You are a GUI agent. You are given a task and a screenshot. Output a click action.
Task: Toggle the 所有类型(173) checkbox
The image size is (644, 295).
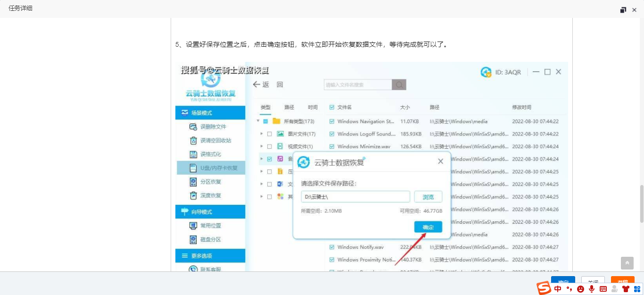click(265, 121)
